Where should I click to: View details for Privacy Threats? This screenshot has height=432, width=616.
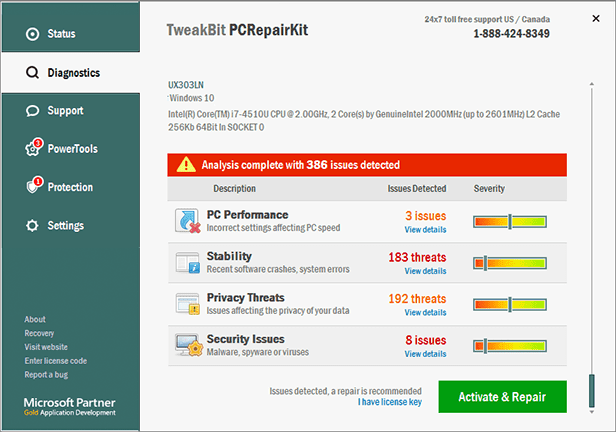[x=425, y=313]
